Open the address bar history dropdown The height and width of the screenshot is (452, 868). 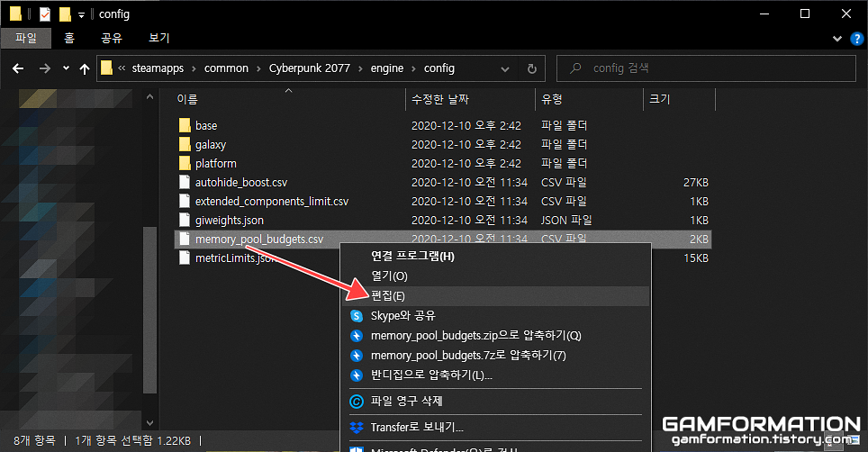(x=505, y=69)
